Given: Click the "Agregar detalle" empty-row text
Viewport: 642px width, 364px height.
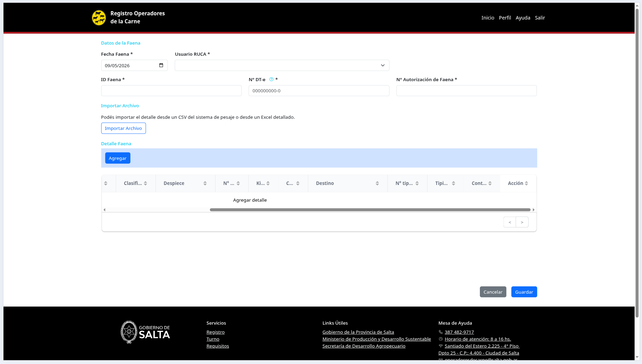Looking at the screenshot, I should click(x=250, y=200).
